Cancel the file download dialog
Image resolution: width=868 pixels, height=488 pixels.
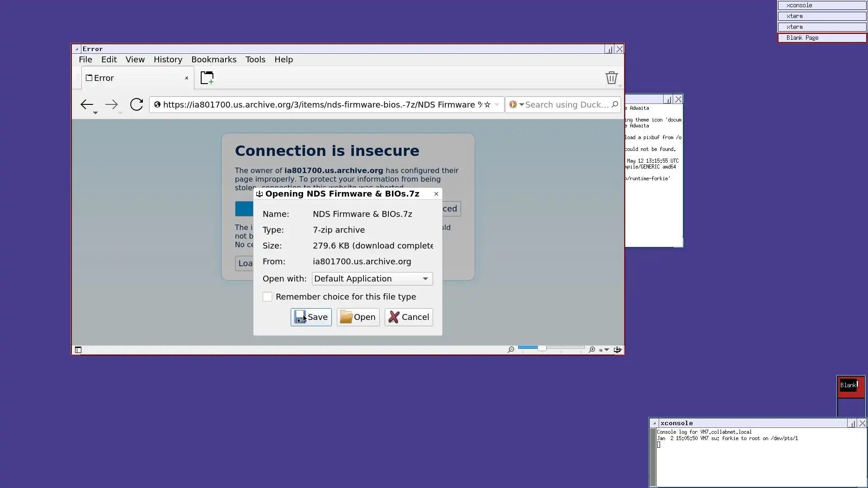click(x=409, y=317)
